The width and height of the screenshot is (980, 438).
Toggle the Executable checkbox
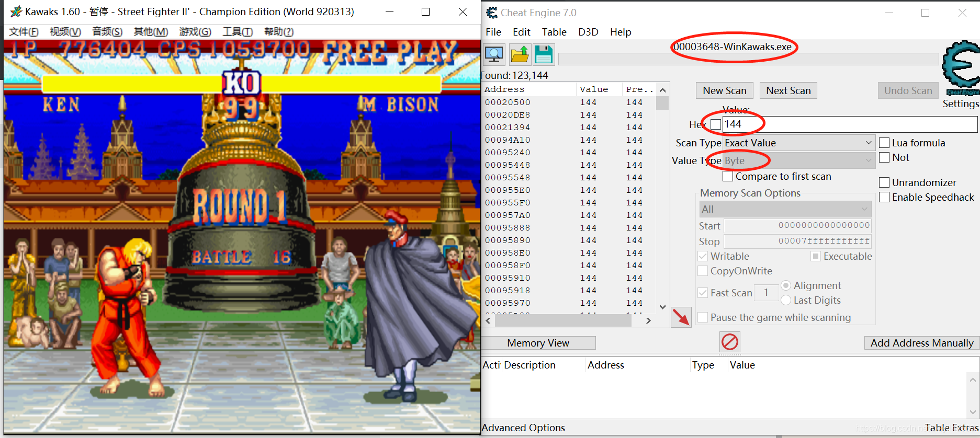point(815,256)
